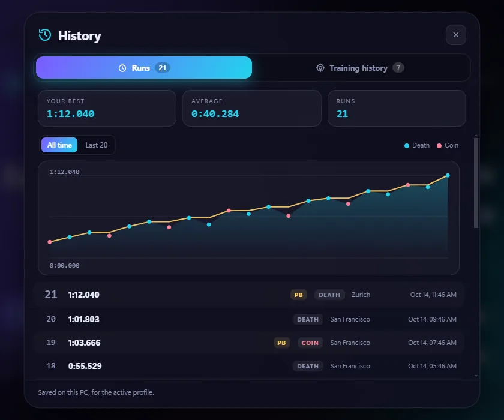The image size is (504, 420).
Task: Click the Oct 14, 05:46 AM timestamp
Action: coord(433,366)
